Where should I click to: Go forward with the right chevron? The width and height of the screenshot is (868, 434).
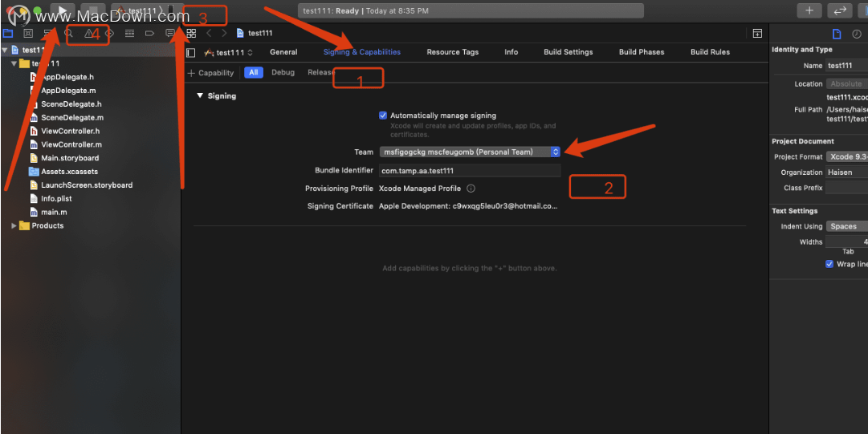[x=224, y=33]
